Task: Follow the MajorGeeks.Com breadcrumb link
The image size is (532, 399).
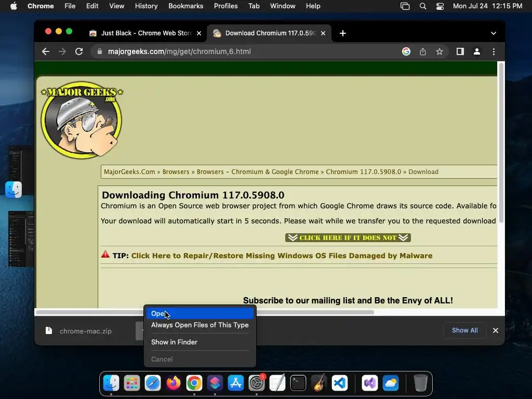Action: tap(129, 171)
